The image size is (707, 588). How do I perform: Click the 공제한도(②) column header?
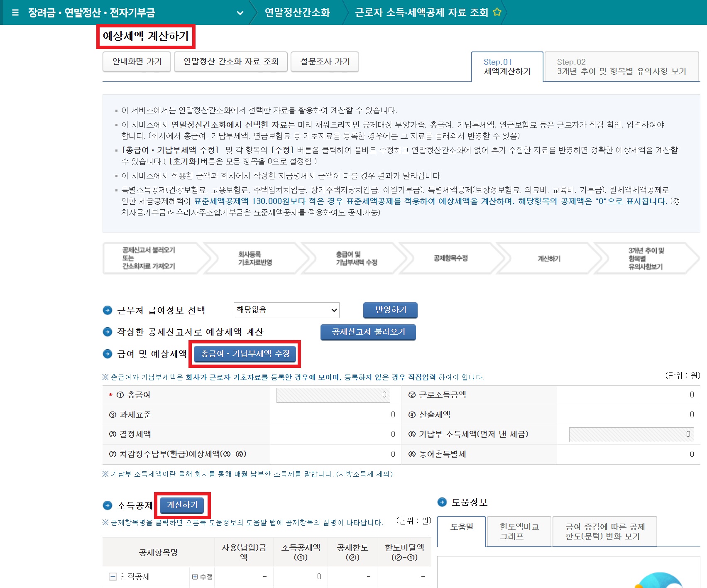(x=352, y=552)
